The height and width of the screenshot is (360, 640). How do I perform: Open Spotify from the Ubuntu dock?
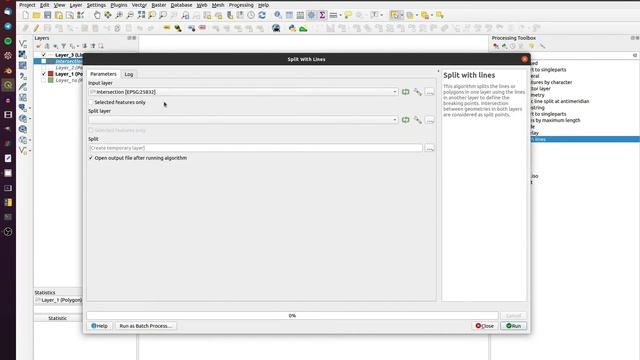[8, 41]
